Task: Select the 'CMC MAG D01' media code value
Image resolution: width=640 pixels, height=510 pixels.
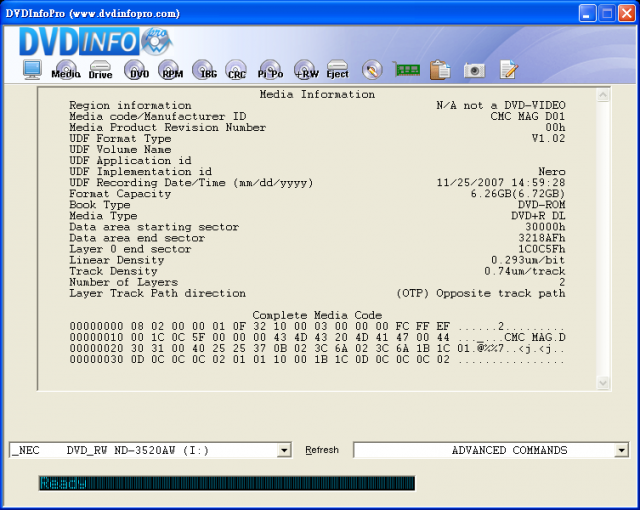Action: pos(528,117)
